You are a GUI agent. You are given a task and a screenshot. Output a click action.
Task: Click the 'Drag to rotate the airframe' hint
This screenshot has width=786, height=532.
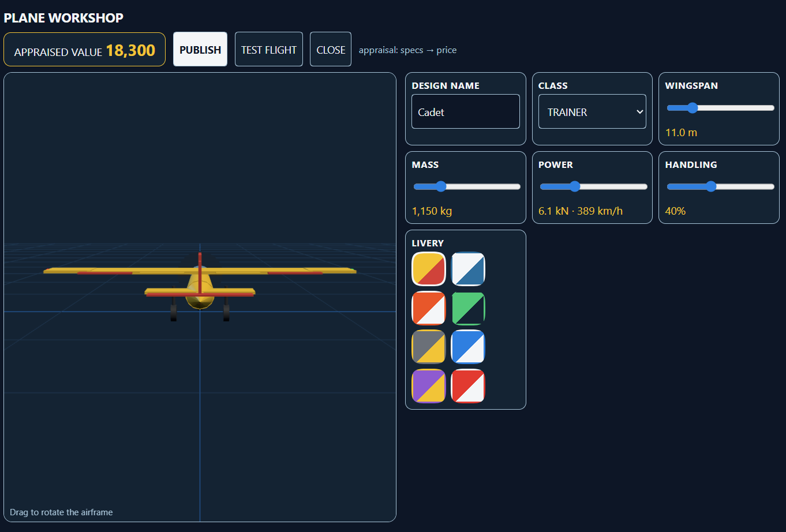(x=61, y=512)
